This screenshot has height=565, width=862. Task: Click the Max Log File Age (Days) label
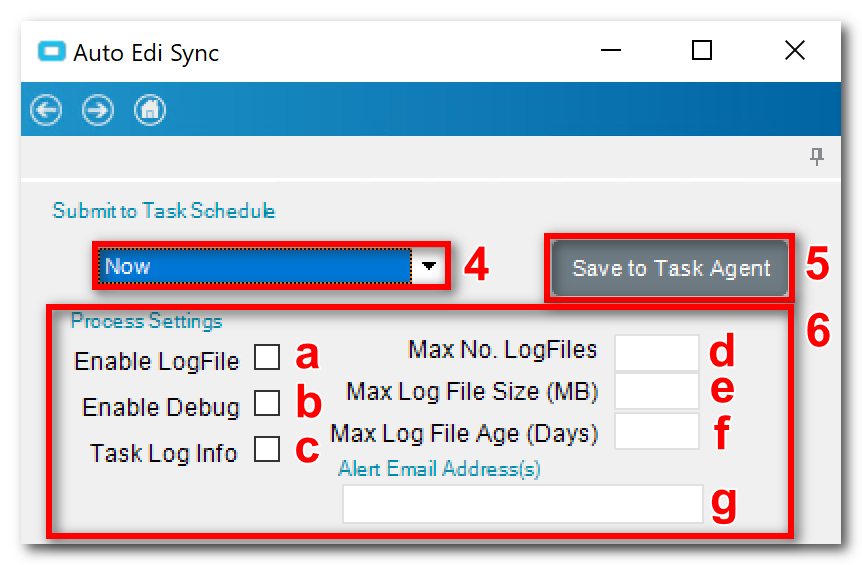[464, 434]
